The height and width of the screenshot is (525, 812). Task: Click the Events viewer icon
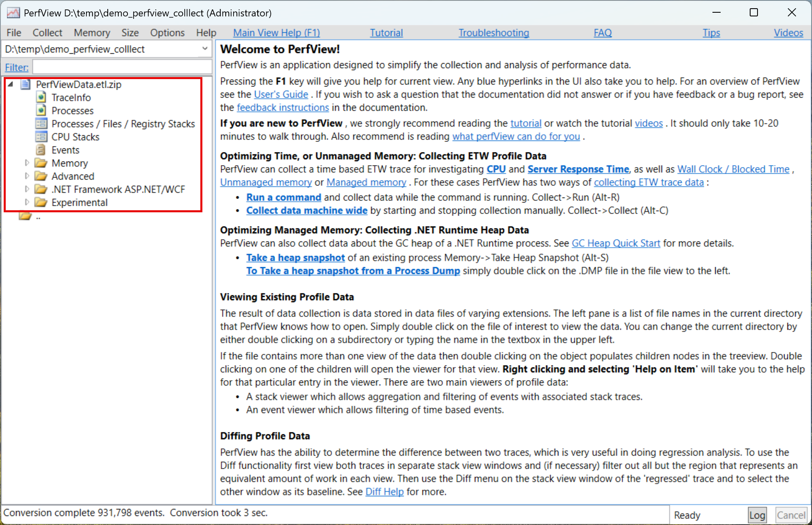[41, 150]
